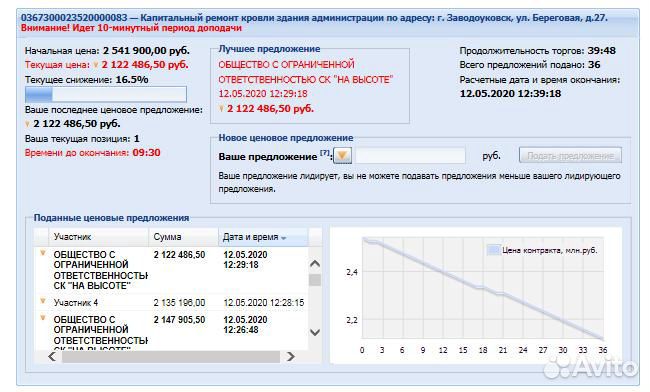650x392 pixels.
Task: Click the Сумма column header
Action: 183,237
